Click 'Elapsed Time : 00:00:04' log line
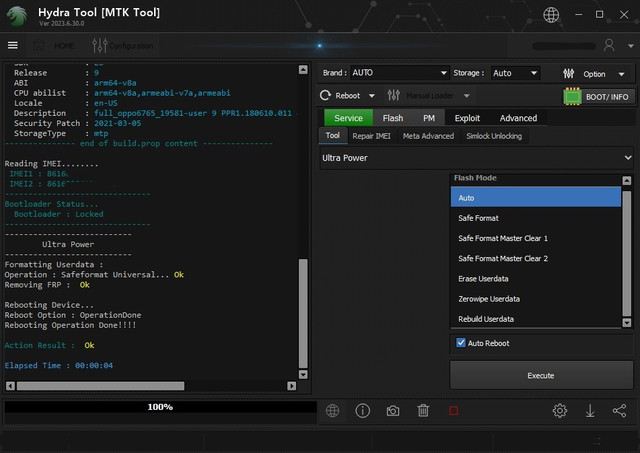 59,365
